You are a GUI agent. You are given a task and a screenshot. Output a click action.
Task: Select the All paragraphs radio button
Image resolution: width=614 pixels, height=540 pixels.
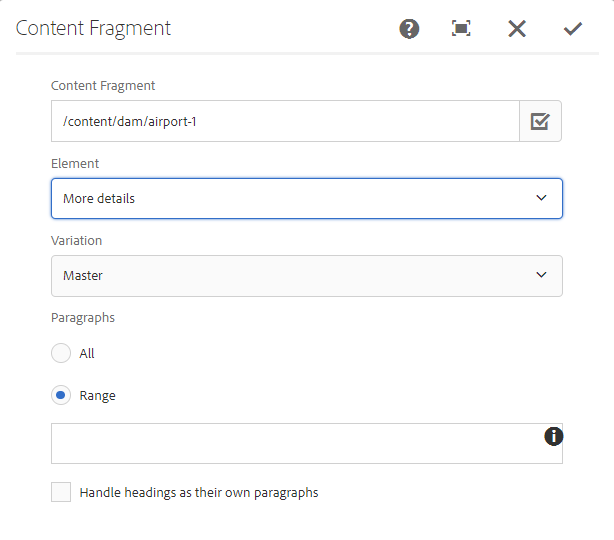61,353
